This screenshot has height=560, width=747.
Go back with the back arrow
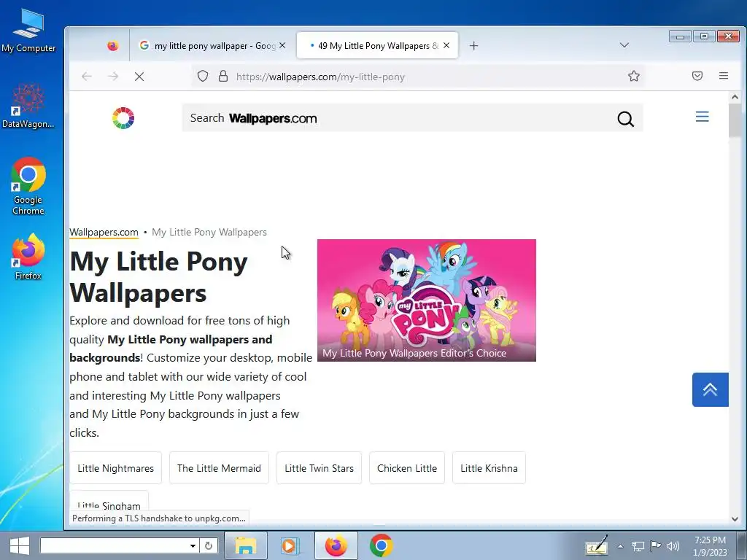tap(86, 76)
